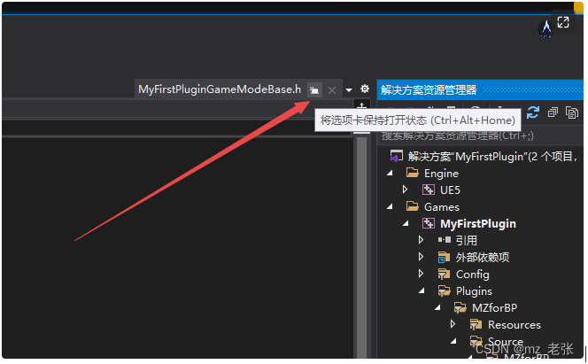Click the Solution Explorer refresh sync icon

tap(533, 112)
